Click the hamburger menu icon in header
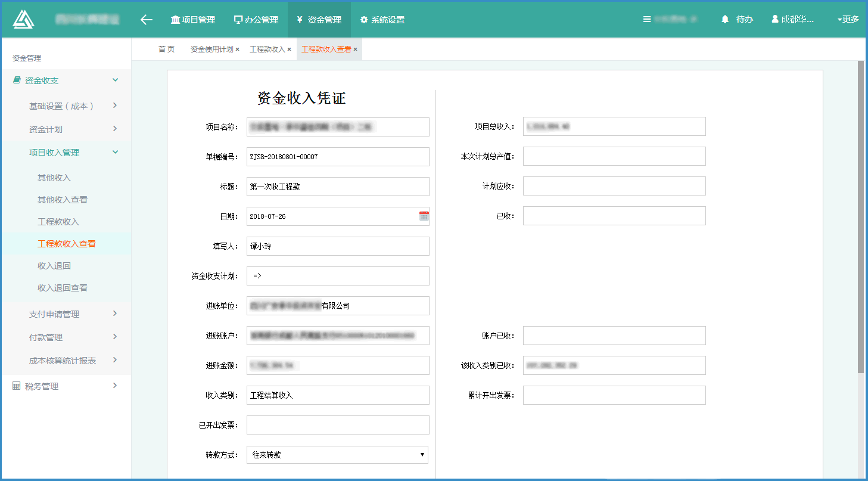 point(647,20)
